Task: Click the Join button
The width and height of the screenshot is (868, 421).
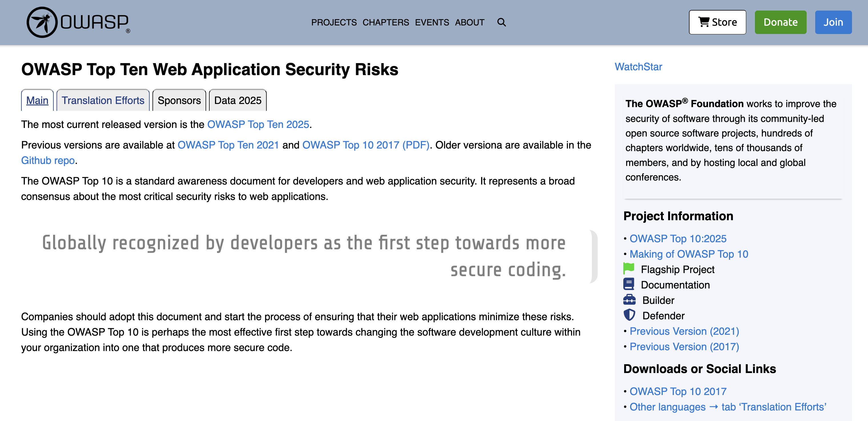Action: (x=833, y=22)
